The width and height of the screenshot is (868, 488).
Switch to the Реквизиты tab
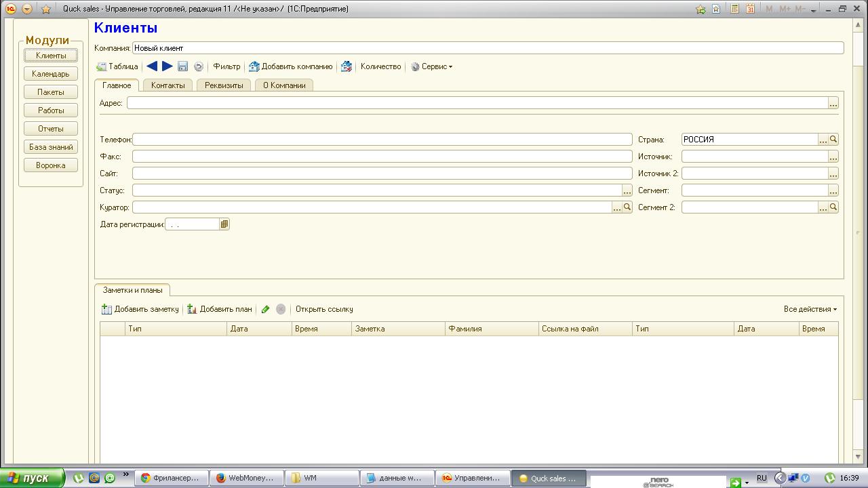tap(224, 85)
